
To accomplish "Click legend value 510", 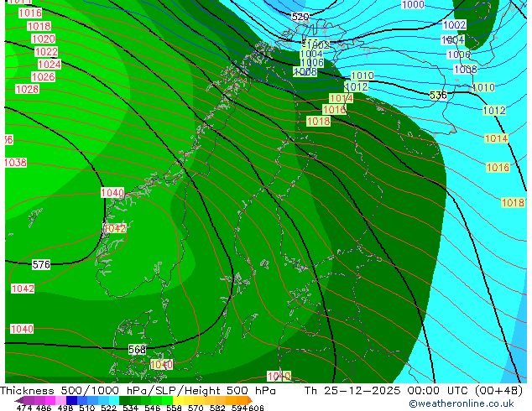I will point(87,408).
